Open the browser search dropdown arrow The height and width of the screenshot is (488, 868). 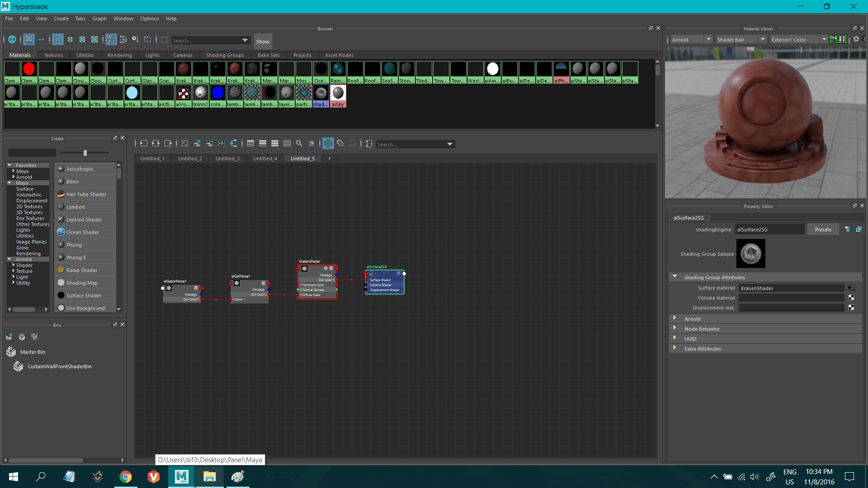[245, 40]
